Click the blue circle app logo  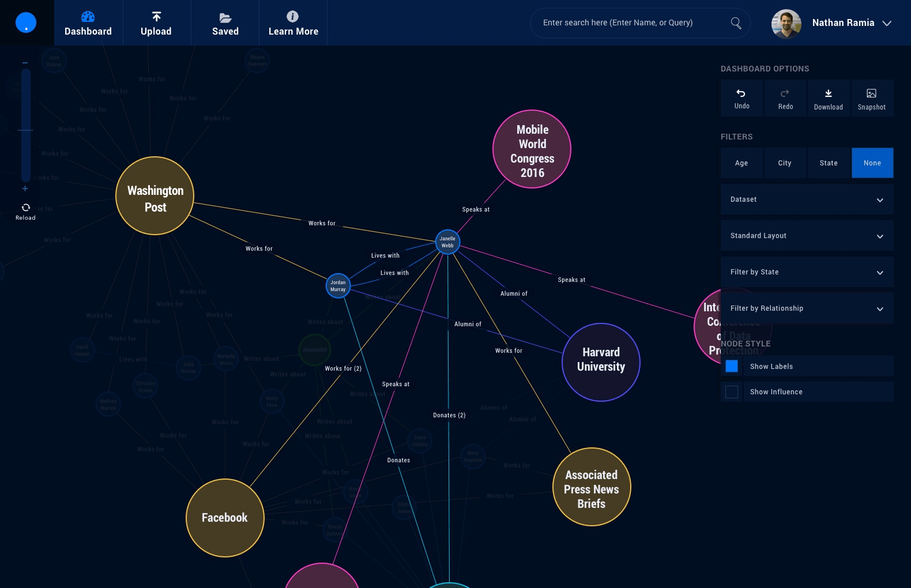pos(26,22)
